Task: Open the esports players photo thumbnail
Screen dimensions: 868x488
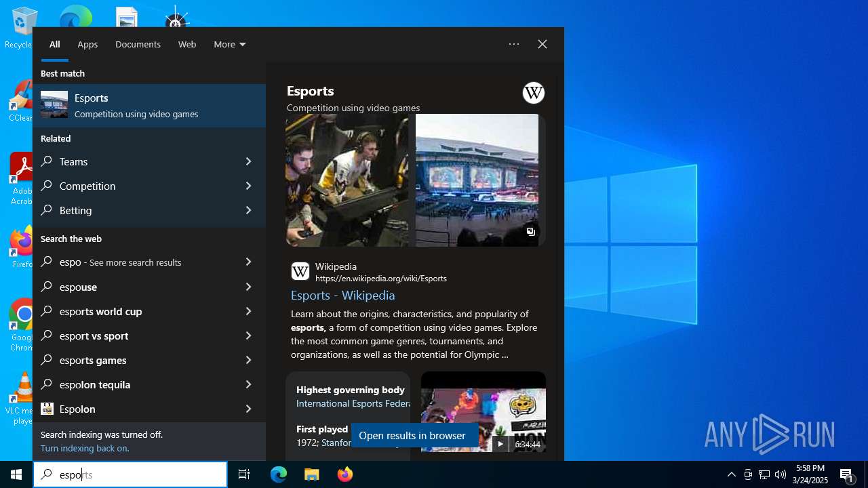Action: click(x=347, y=180)
